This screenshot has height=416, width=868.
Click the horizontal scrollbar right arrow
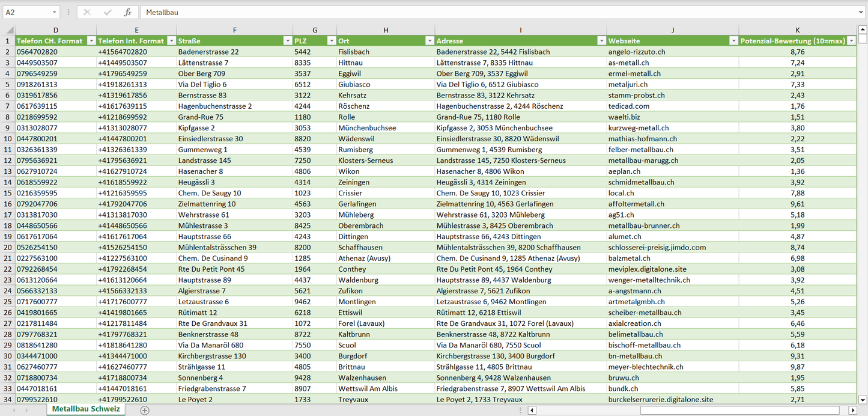coord(852,410)
